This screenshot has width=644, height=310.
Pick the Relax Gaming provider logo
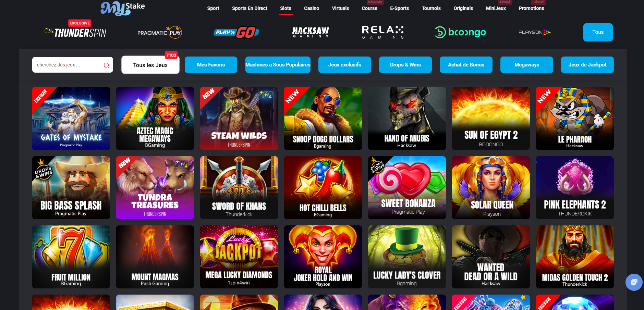point(383,32)
